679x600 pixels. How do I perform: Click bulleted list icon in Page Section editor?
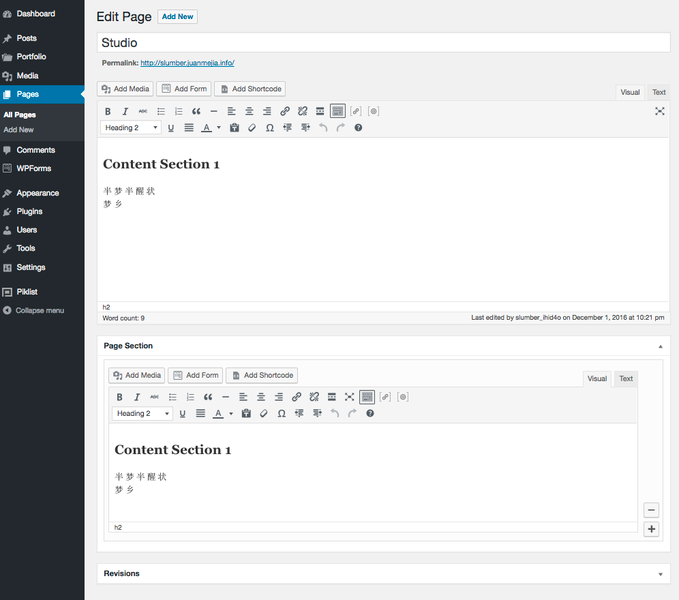click(173, 397)
